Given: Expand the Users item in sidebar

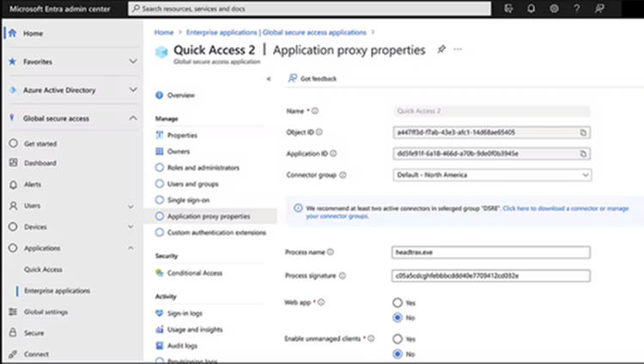Looking at the screenshot, I should [x=131, y=206].
